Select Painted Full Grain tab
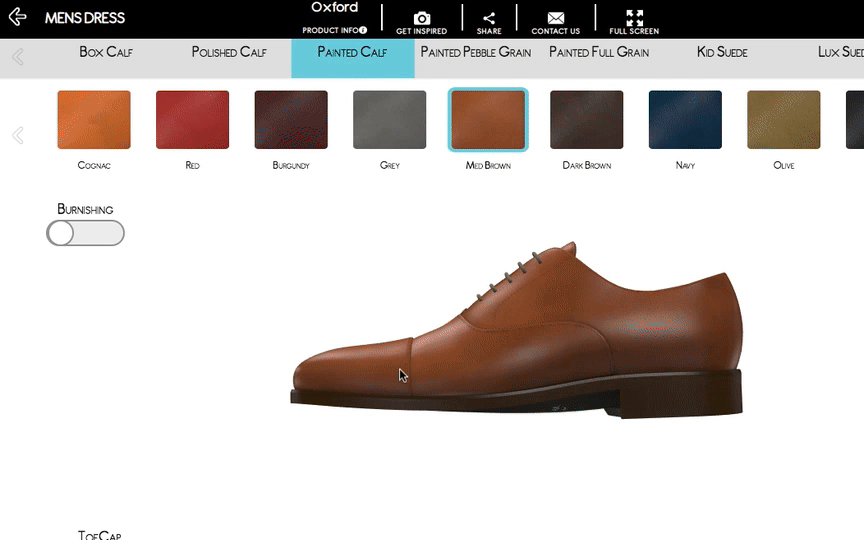This screenshot has height=540, width=864. pyautogui.click(x=599, y=52)
